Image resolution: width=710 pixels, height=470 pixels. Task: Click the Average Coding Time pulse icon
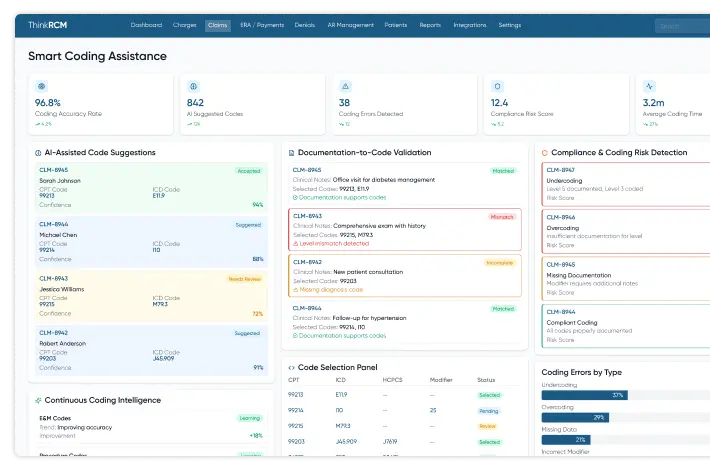[x=649, y=87]
